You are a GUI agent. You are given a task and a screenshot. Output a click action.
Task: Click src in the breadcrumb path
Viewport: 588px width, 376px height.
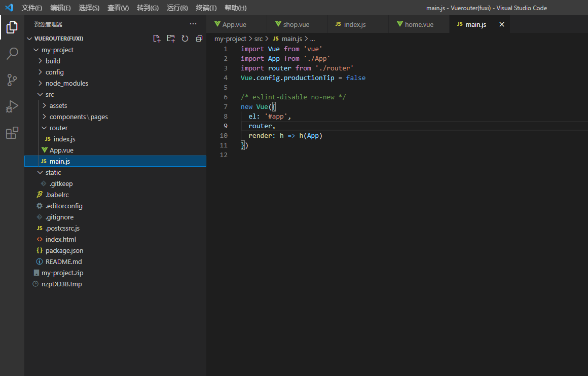(259, 39)
